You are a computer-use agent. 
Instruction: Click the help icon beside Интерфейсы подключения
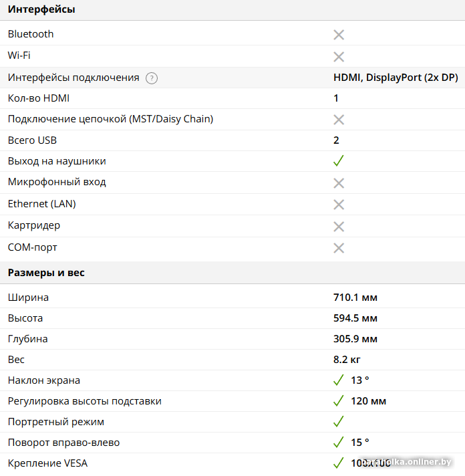coord(152,78)
